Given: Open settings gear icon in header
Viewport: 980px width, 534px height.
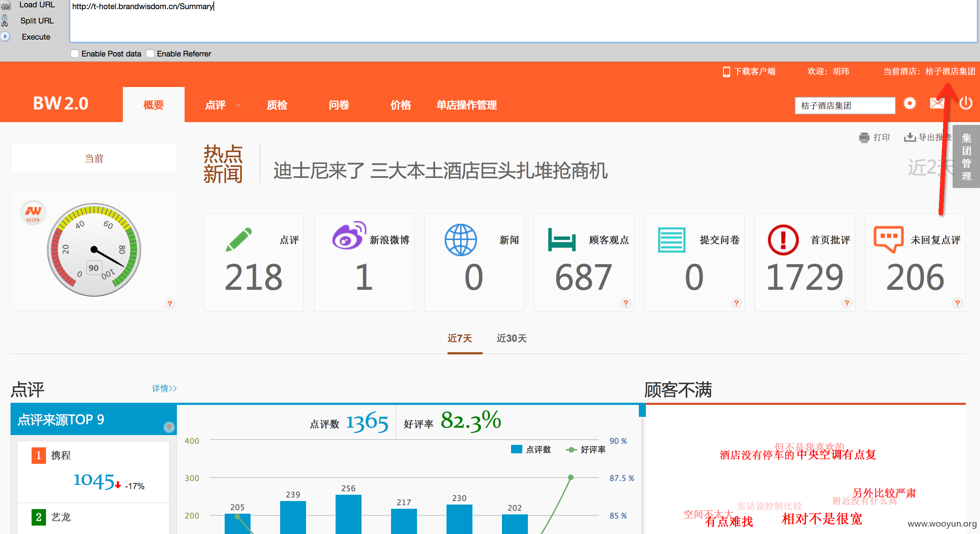Looking at the screenshot, I should (909, 104).
